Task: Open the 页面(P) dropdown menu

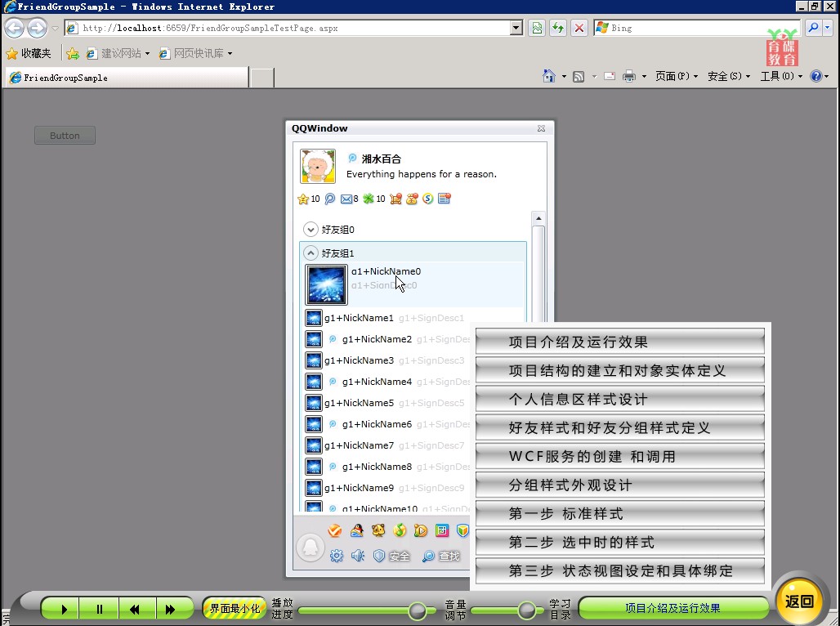Action: coord(677,76)
